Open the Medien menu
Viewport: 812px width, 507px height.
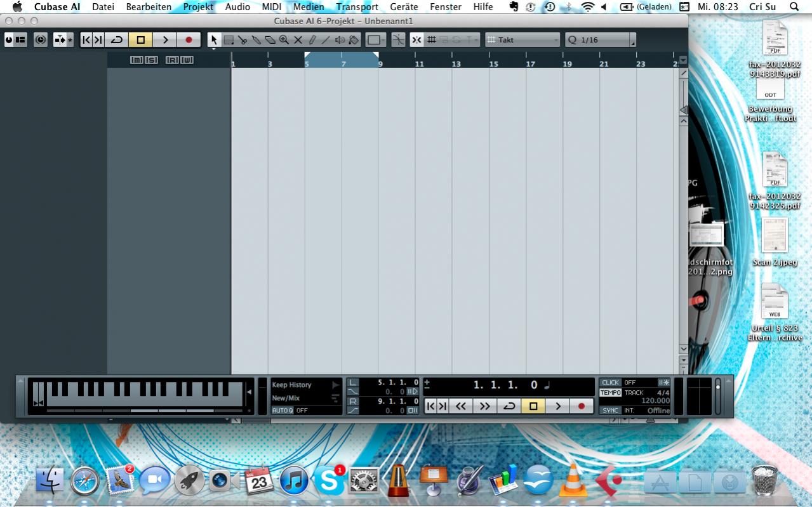tap(309, 7)
